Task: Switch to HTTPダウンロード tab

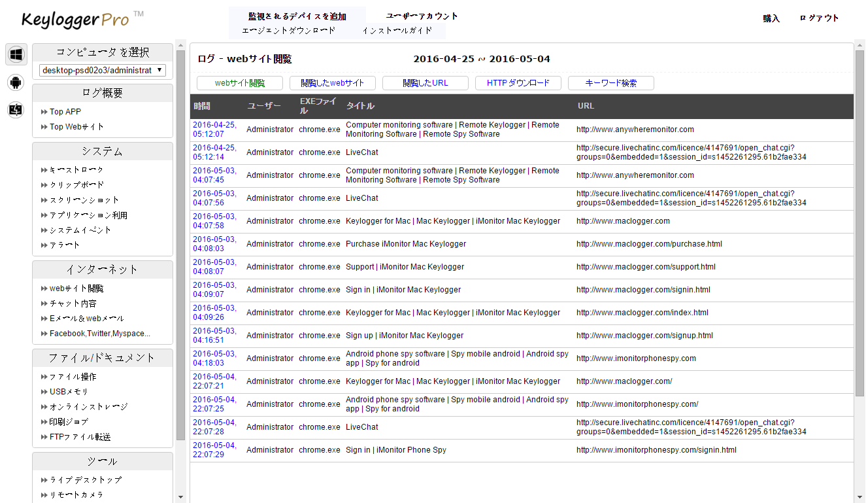Action: [x=518, y=83]
